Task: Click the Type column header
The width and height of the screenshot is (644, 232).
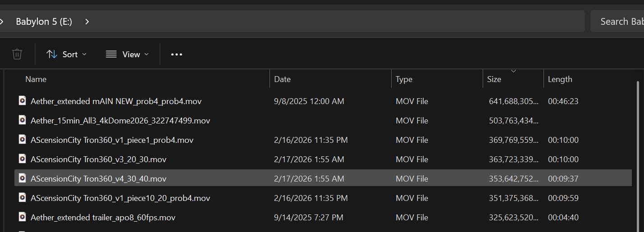Action: [x=404, y=79]
